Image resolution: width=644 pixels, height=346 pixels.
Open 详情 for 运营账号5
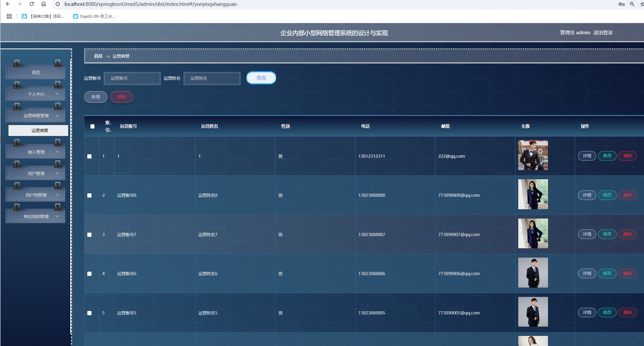coord(587,313)
